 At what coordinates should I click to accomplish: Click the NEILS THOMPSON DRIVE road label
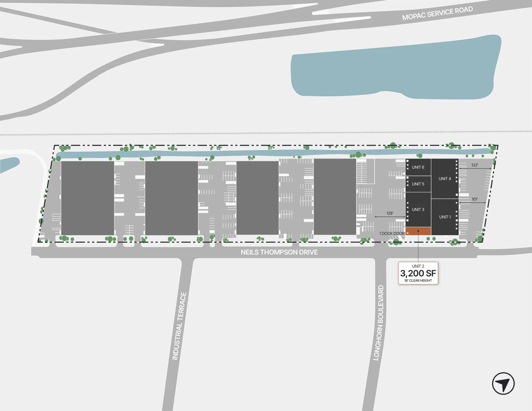coord(279,252)
